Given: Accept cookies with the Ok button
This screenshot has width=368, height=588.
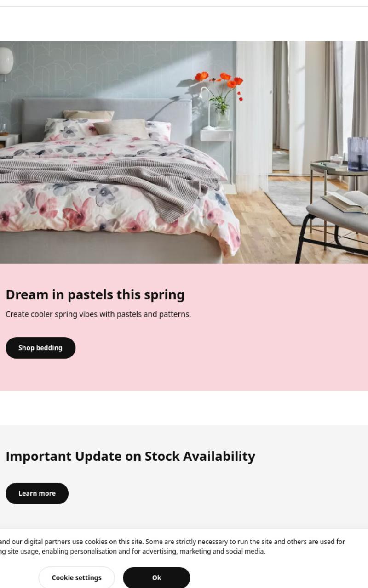Looking at the screenshot, I should (x=156, y=577).
